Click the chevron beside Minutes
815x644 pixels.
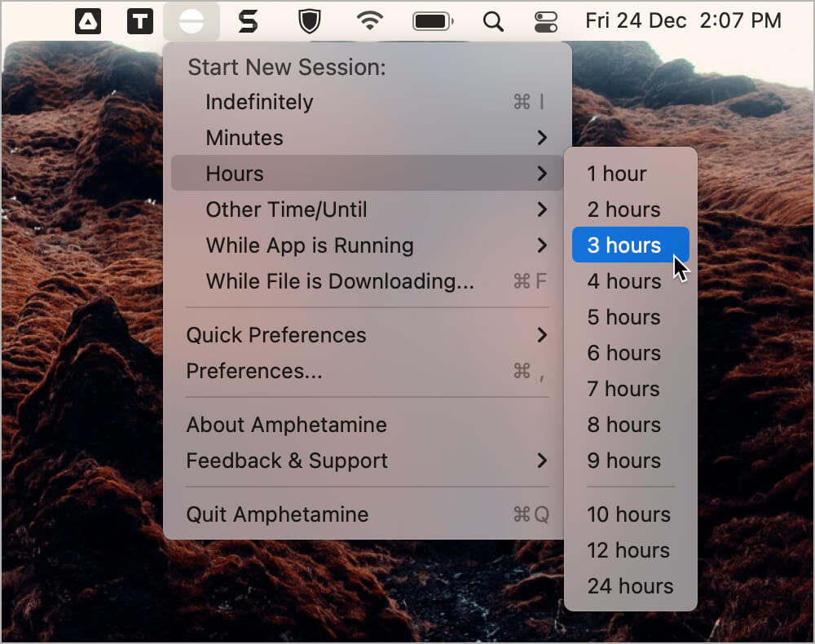(x=542, y=138)
